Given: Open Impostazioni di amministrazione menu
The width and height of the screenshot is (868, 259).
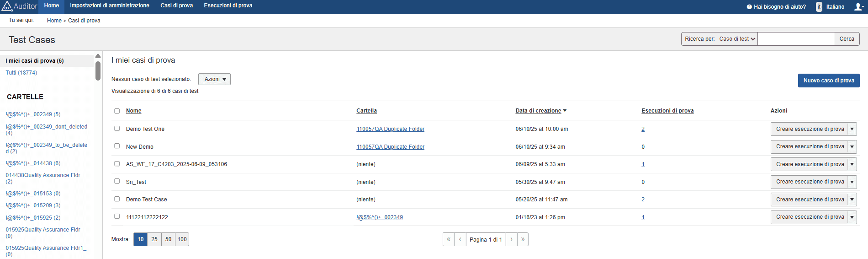Looking at the screenshot, I should click(x=110, y=5).
